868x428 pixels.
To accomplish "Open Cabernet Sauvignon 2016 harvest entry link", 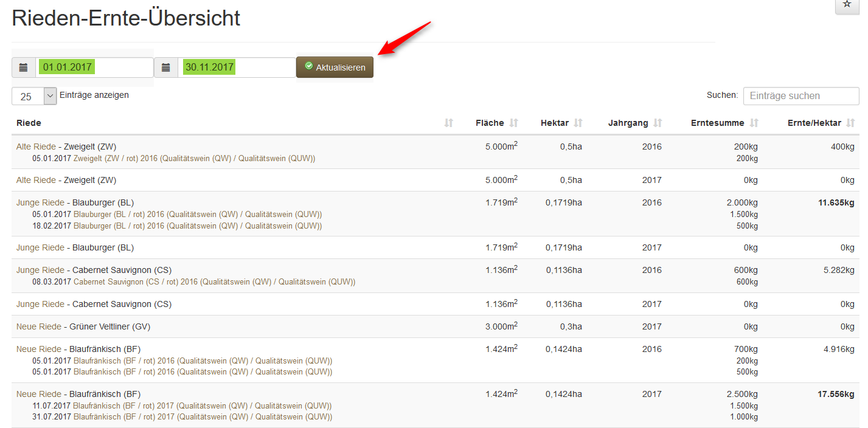I will click(x=214, y=282).
